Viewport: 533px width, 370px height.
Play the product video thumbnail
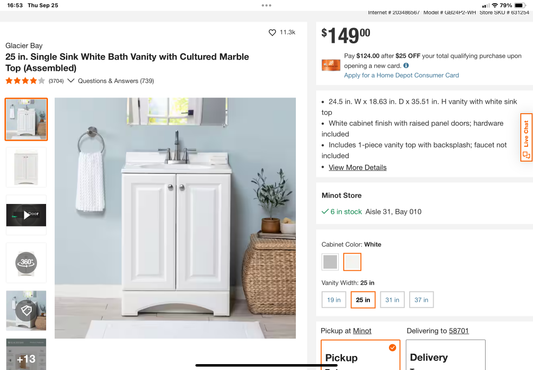click(x=26, y=215)
